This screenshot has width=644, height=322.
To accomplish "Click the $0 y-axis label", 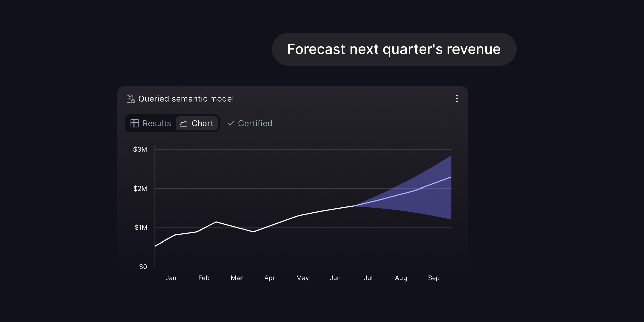I will [x=143, y=267].
